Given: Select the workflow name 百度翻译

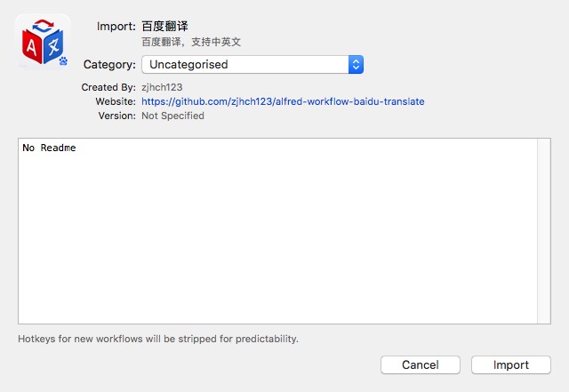Looking at the screenshot, I should [164, 26].
